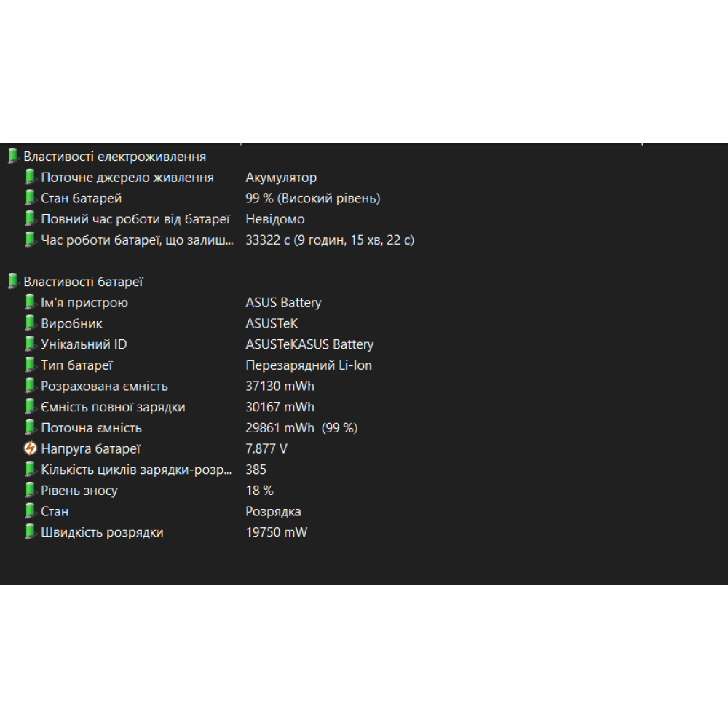
Task: Select the Кількість циклів зарядки-розрядки label
Action: [137, 470]
